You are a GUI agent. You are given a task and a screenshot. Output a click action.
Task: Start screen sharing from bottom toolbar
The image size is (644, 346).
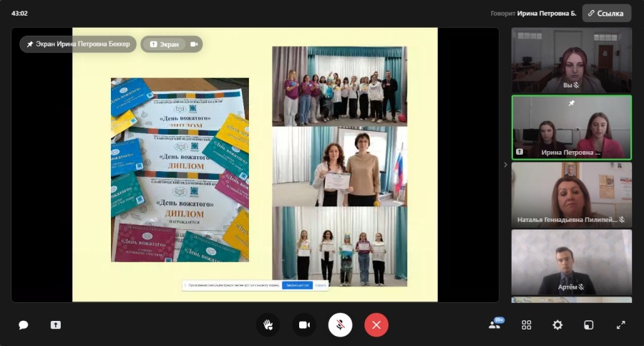click(x=56, y=325)
